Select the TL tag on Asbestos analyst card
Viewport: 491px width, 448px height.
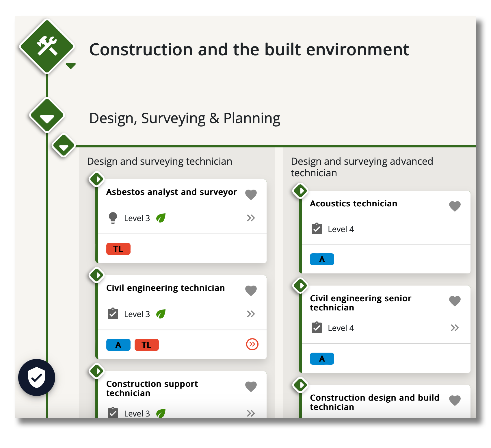tap(118, 249)
